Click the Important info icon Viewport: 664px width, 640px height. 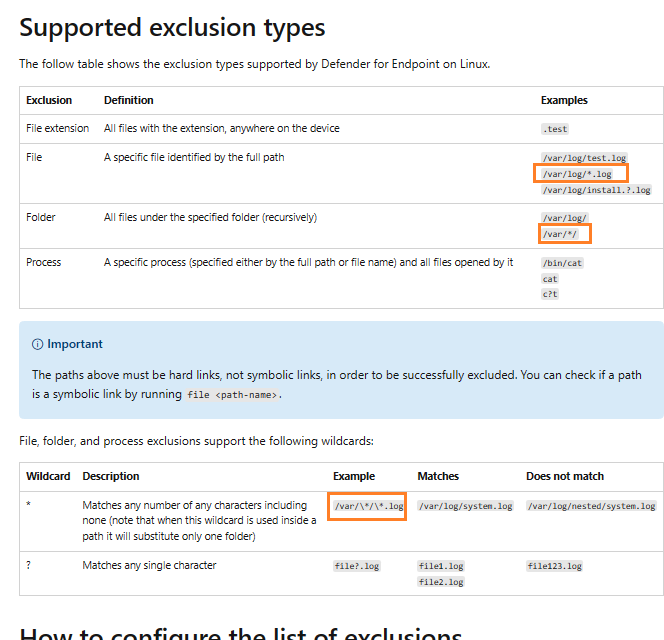(x=37, y=344)
